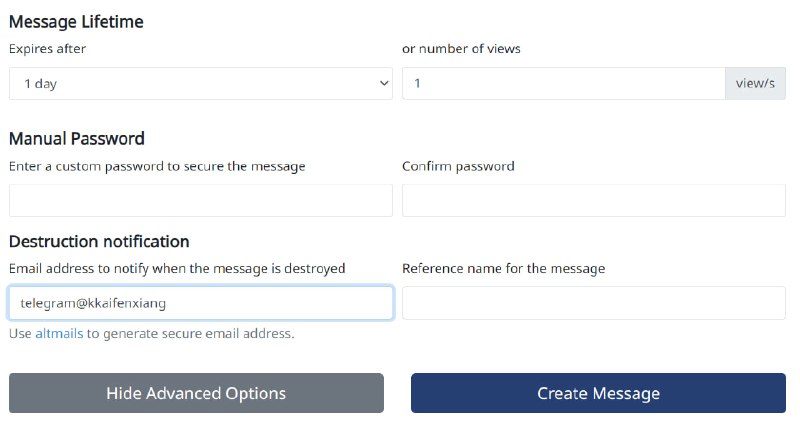The width and height of the screenshot is (800, 427).
Task: Click the Destruction notification heading
Action: click(x=99, y=241)
